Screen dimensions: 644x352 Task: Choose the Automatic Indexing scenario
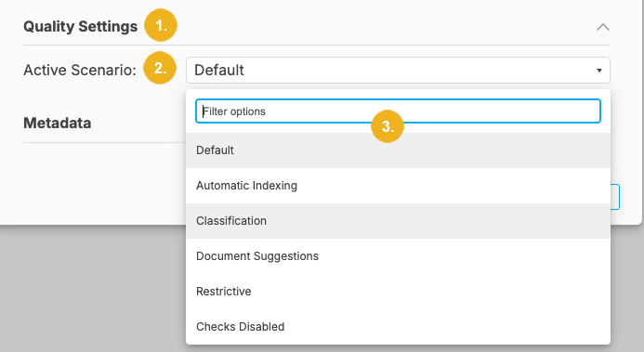(x=398, y=186)
